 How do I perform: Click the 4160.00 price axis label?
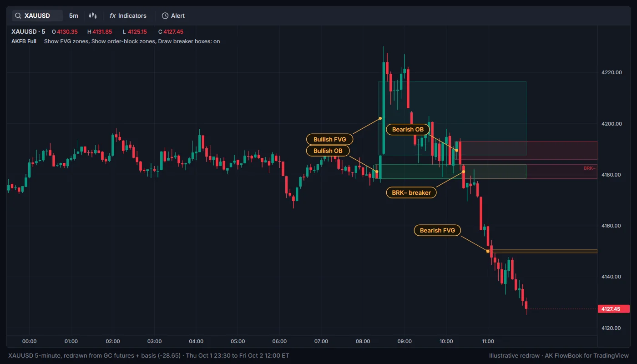(x=612, y=226)
